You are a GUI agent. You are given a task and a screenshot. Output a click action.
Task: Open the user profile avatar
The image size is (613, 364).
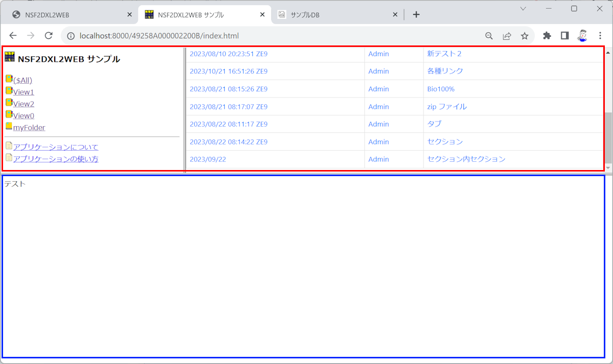582,36
